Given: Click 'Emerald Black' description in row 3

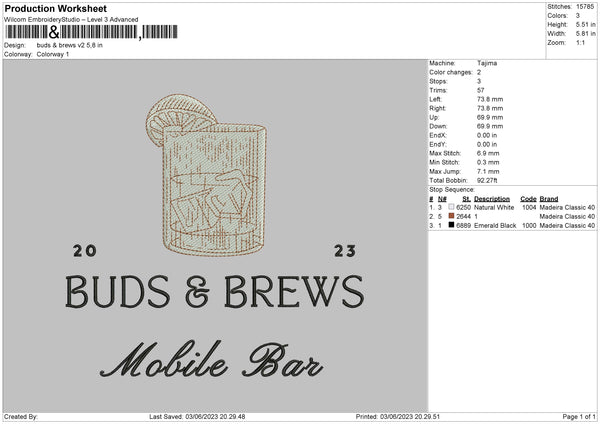Looking at the screenshot, I should [495, 226].
